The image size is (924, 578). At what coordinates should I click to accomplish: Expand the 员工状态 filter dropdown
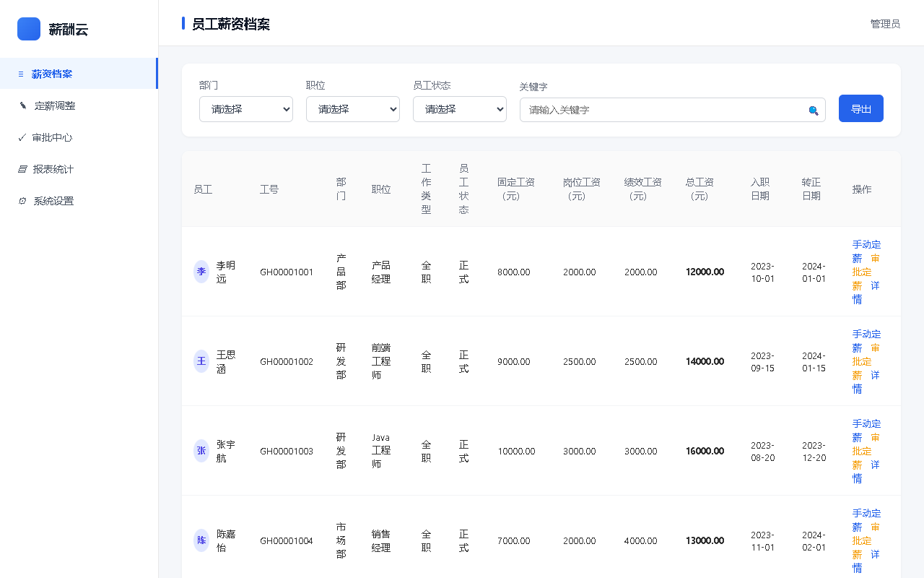460,109
